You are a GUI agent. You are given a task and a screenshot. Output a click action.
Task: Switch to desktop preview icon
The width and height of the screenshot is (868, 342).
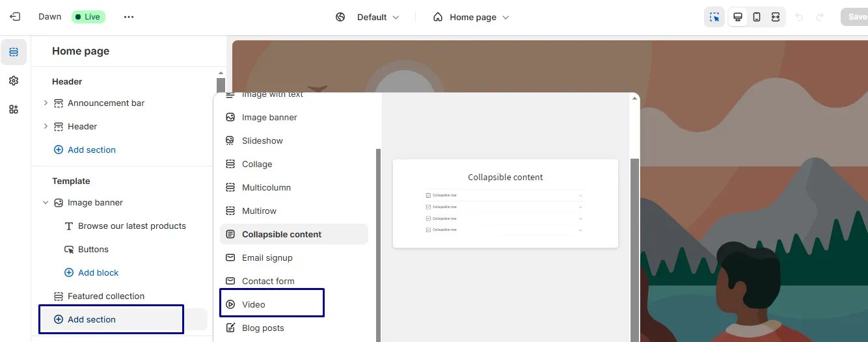(738, 17)
